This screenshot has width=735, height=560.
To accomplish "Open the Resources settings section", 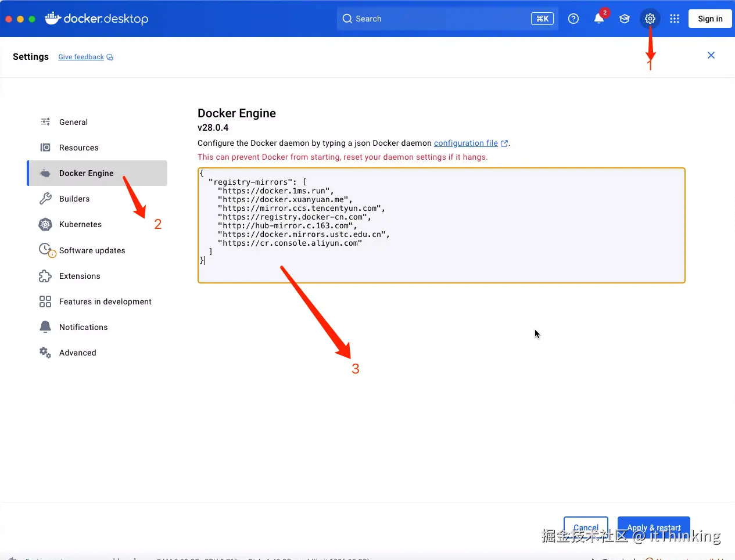I will (97, 148).
